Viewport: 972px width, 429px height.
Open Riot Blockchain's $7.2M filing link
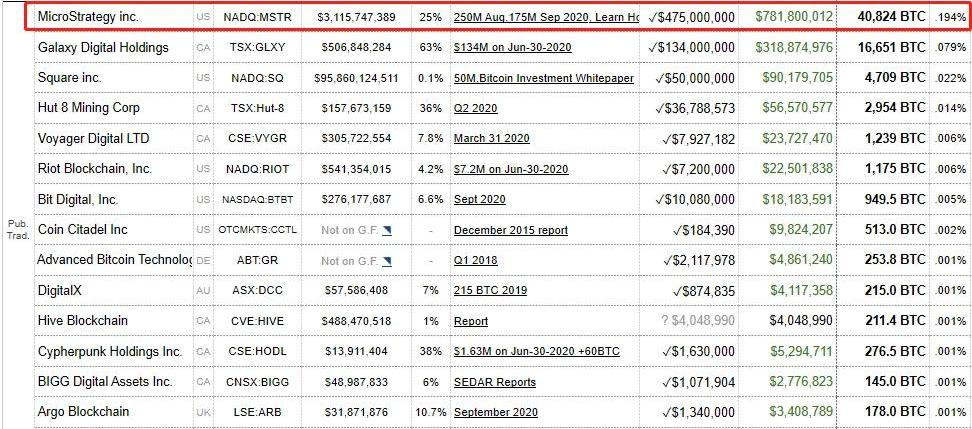click(x=510, y=169)
